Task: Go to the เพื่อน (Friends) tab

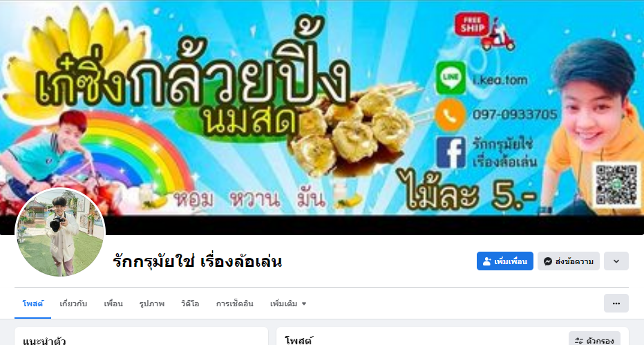Action: click(x=113, y=304)
